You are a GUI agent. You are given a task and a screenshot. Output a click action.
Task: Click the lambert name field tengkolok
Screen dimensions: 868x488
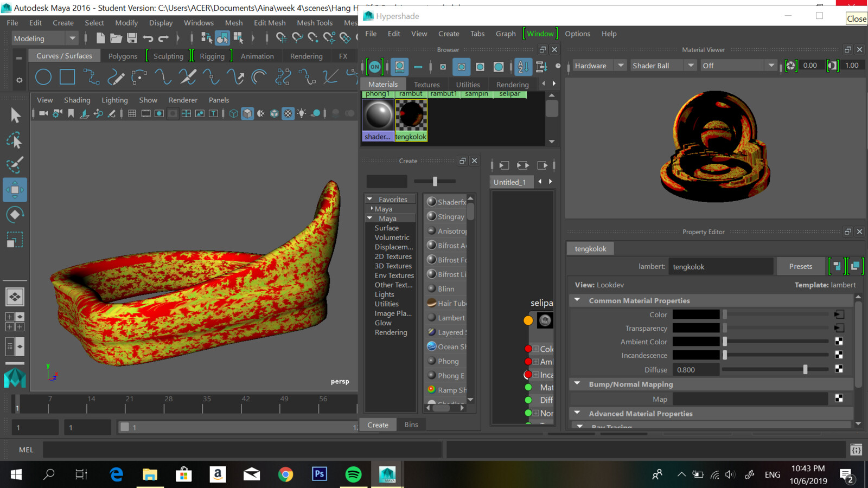[x=720, y=267]
